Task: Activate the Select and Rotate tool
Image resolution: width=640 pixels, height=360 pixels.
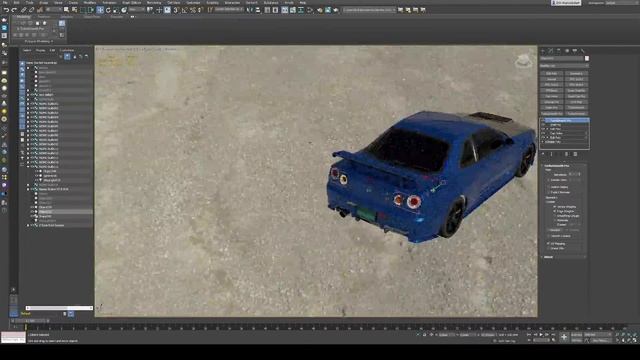Action: click(108, 10)
